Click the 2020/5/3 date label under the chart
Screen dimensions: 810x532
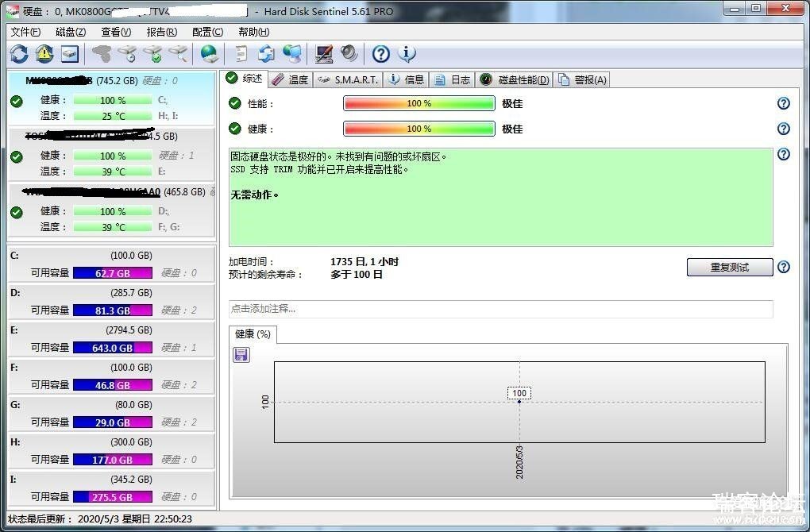tap(519, 462)
